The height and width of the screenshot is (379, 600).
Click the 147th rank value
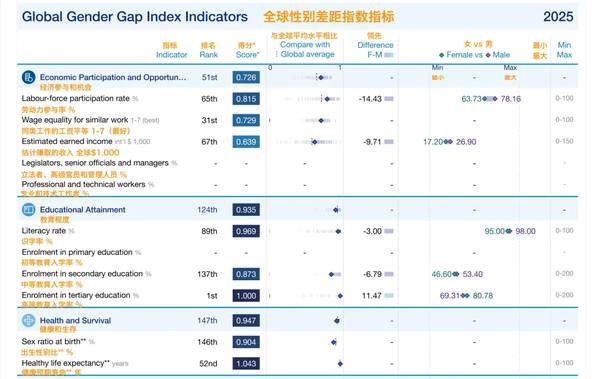(207, 320)
